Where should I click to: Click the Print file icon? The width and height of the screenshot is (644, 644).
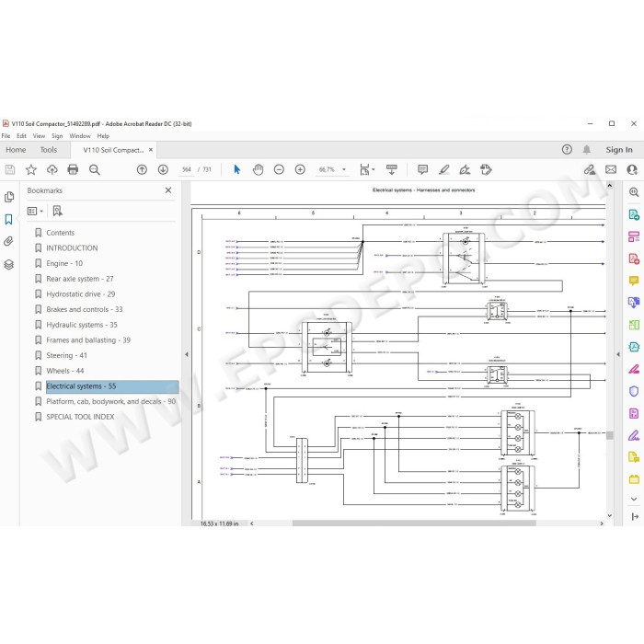tap(73, 169)
